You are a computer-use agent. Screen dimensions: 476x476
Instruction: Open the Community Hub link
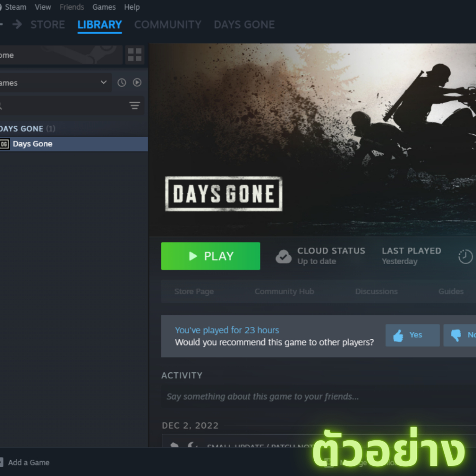(x=284, y=291)
